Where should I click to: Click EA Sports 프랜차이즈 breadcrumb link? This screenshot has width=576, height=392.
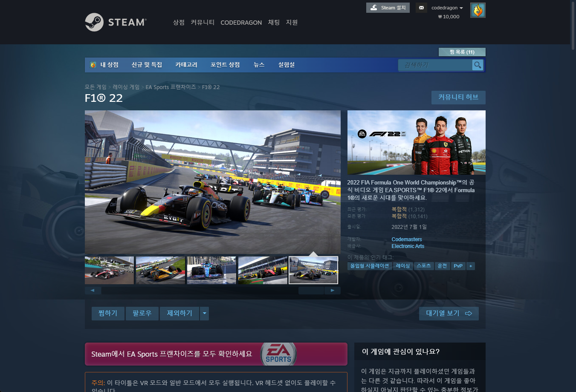(171, 87)
